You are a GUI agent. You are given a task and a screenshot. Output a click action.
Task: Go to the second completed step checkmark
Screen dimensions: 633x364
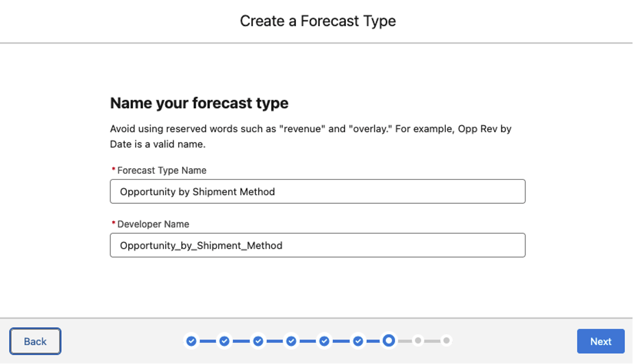coord(224,341)
